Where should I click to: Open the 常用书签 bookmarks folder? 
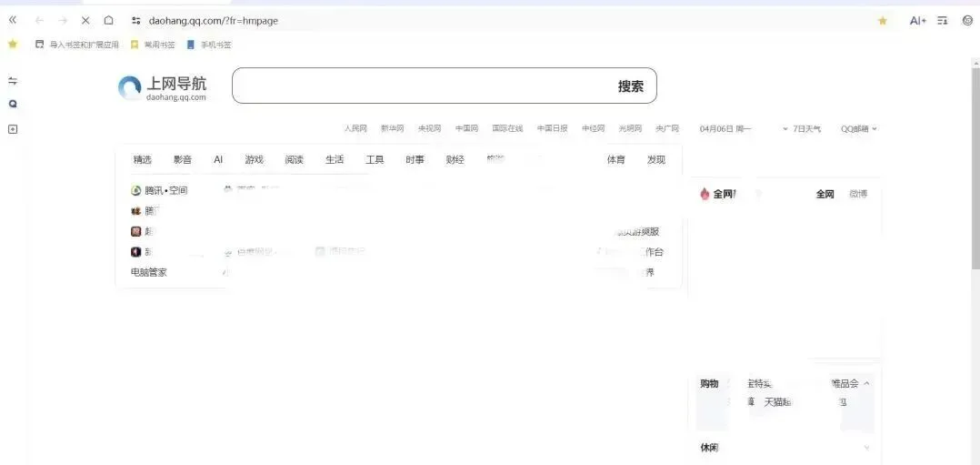[153, 45]
